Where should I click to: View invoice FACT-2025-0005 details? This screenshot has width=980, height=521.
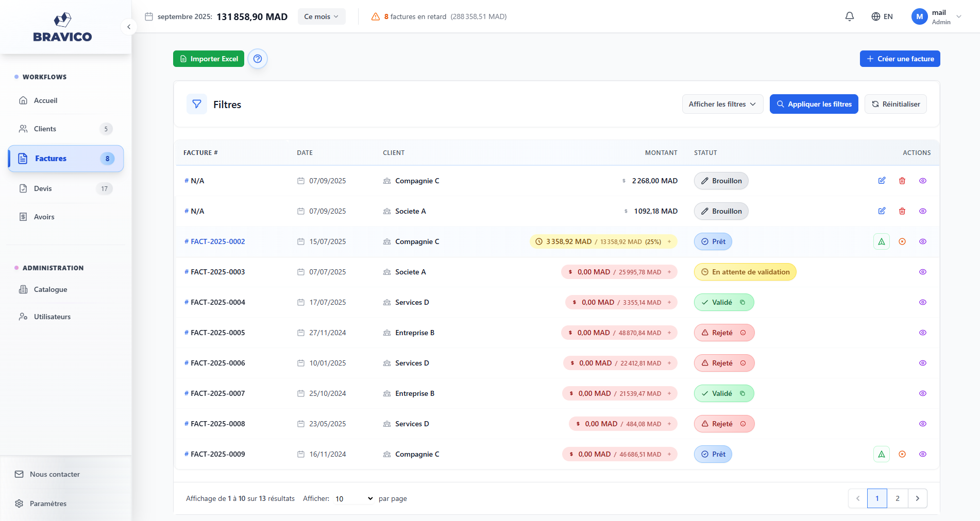coord(923,333)
